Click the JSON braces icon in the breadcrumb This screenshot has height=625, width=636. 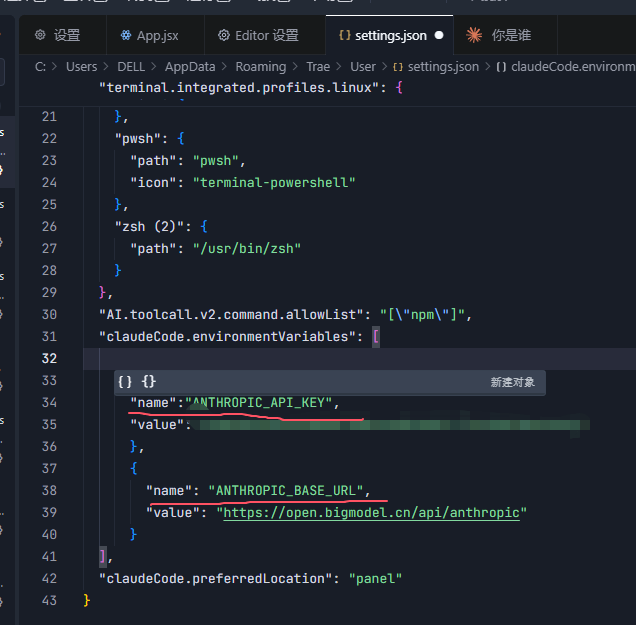point(398,67)
